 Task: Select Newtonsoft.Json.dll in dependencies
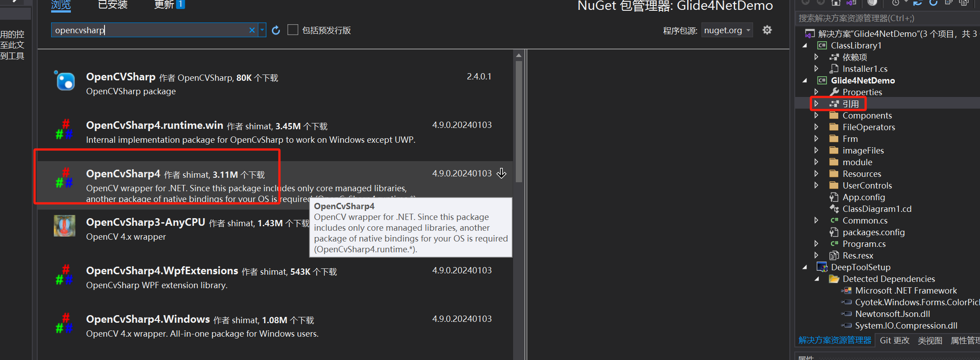(893, 314)
